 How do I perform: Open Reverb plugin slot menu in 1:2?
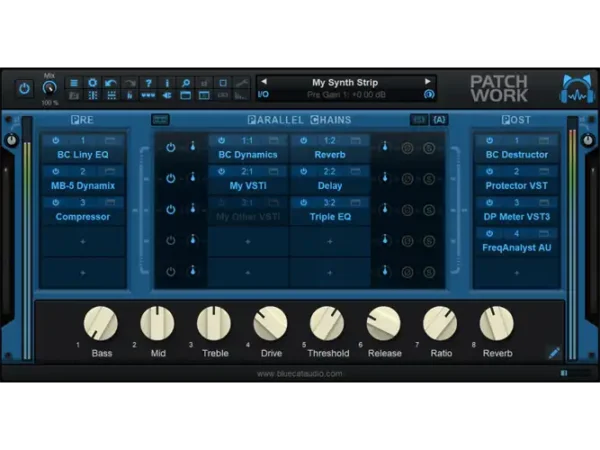click(x=330, y=155)
